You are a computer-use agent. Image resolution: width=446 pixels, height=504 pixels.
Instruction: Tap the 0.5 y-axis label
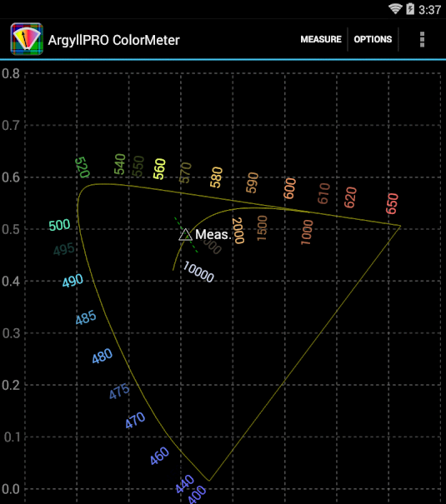(11, 229)
